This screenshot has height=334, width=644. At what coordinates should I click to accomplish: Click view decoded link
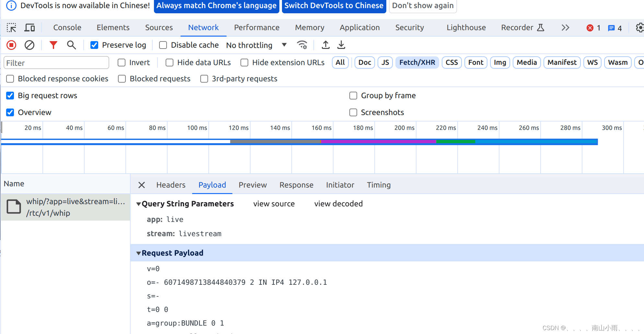(x=338, y=204)
